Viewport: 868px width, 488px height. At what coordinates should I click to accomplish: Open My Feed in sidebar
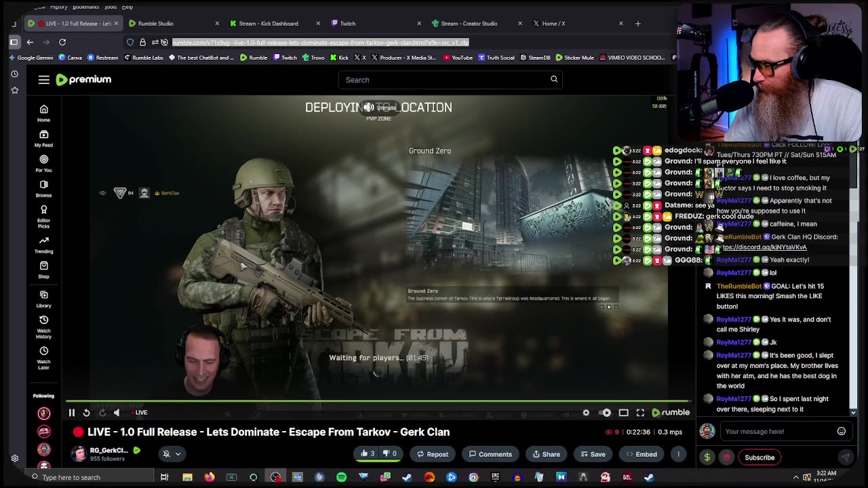point(43,138)
